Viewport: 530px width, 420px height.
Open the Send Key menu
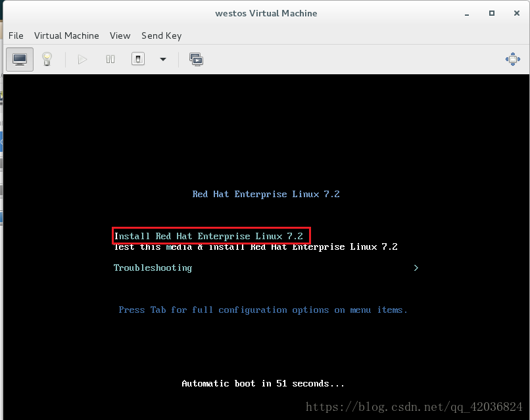point(162,35)
